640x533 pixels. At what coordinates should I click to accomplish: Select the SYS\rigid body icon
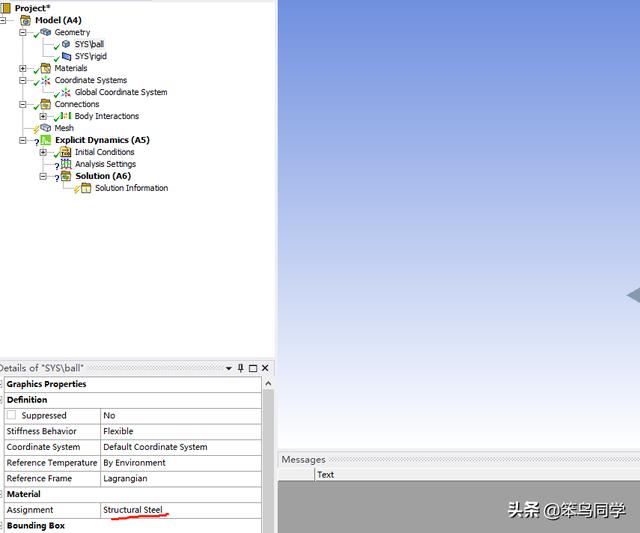(66, 56)
